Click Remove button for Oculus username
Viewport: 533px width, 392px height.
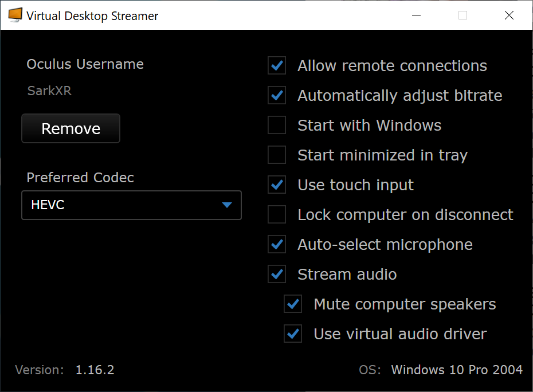(x=70, y=128)
